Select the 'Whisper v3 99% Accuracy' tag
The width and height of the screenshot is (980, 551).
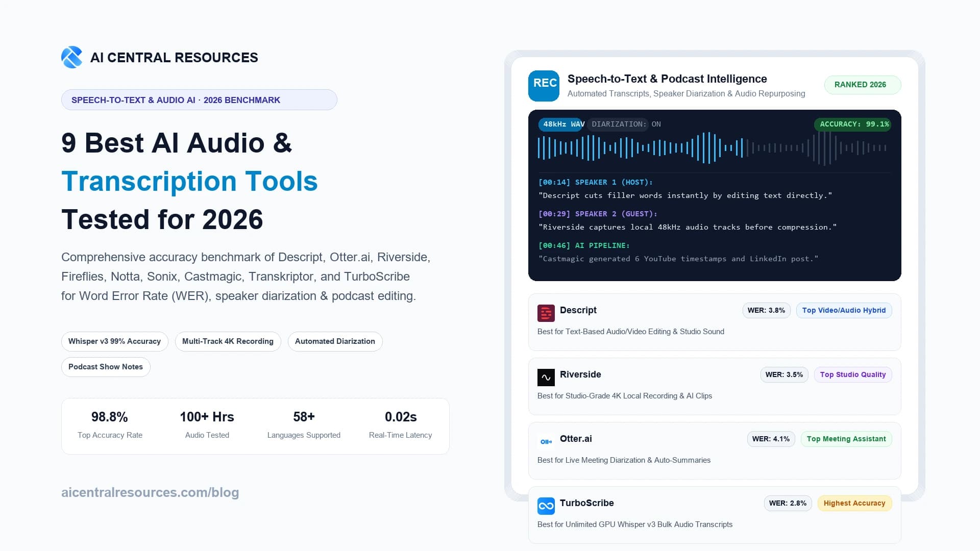(x=114, y=341)
